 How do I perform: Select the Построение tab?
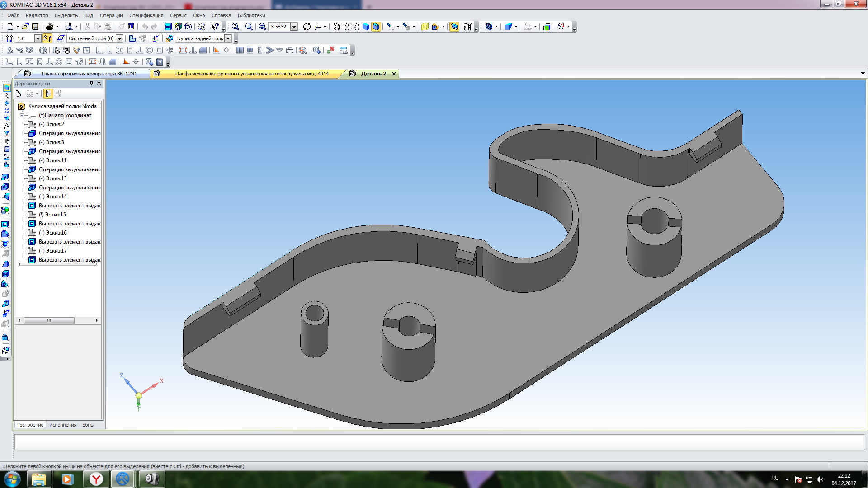[30, 425]
